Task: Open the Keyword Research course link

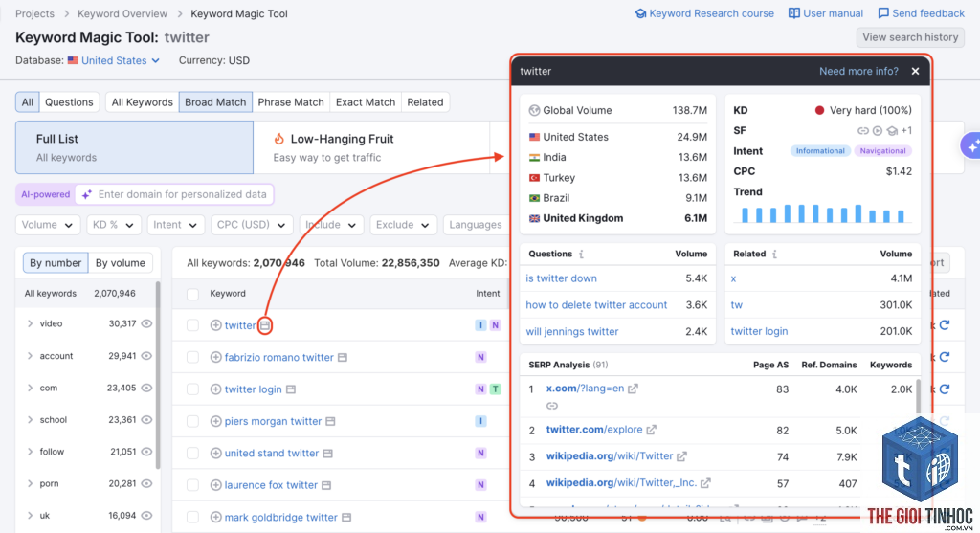Action: coord(704,13)
